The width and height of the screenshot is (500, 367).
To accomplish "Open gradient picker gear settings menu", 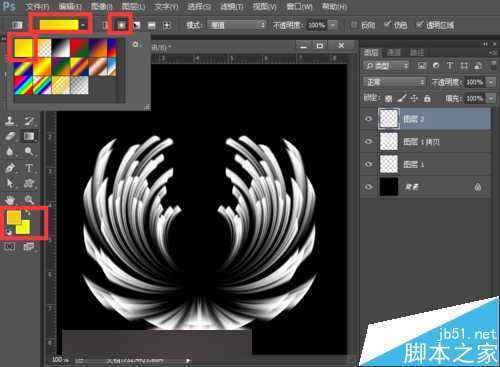I will tap(135, 44).
